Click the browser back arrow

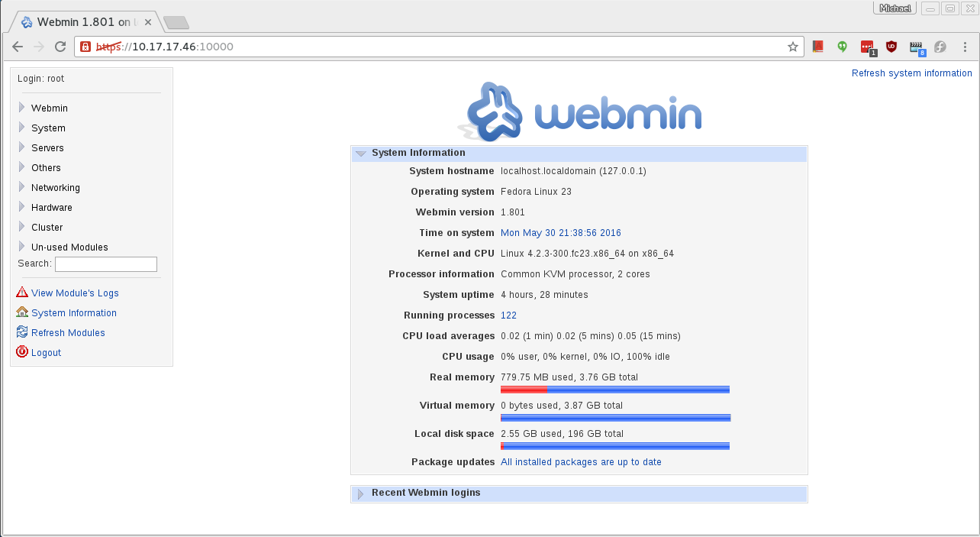pos(18,47)
